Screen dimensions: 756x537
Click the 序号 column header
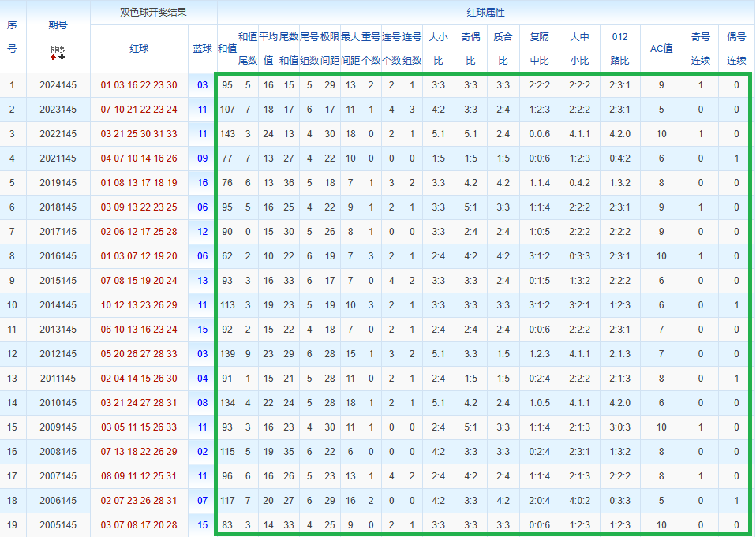coord(12,36)
